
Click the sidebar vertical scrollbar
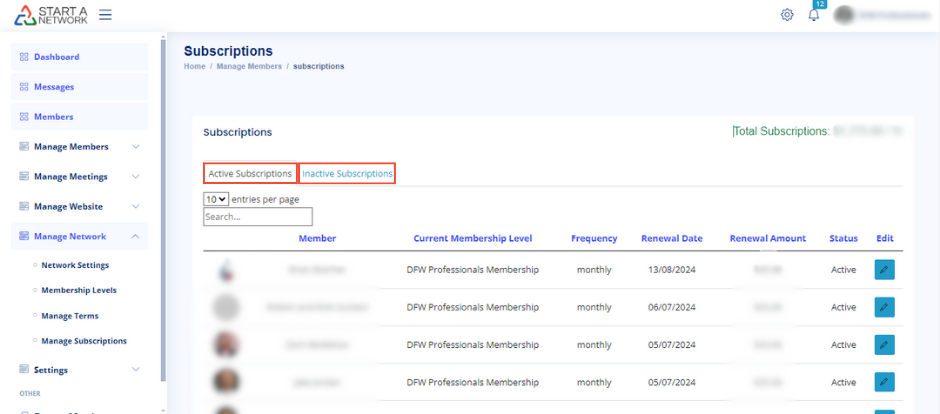(x=163, y=200)
